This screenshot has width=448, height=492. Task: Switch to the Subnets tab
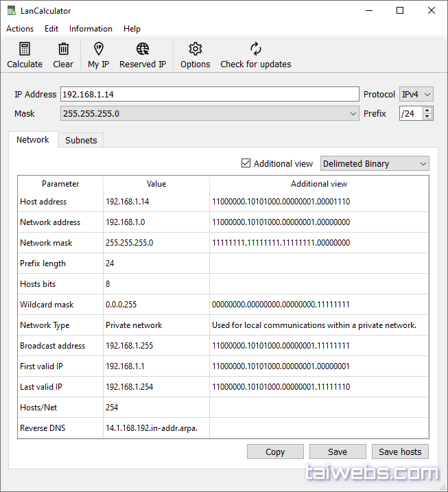pos(81,140)
